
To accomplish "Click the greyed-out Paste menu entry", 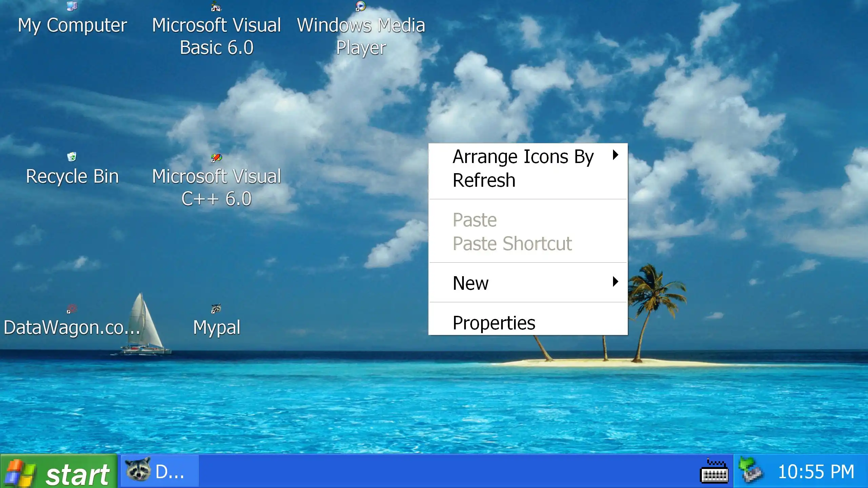I will [474, 220].
